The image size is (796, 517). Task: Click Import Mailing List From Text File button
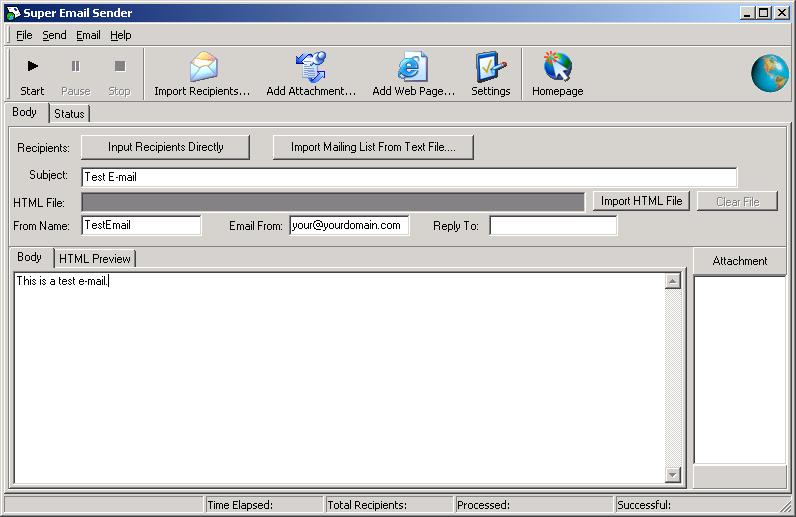(x=373, y=147)
